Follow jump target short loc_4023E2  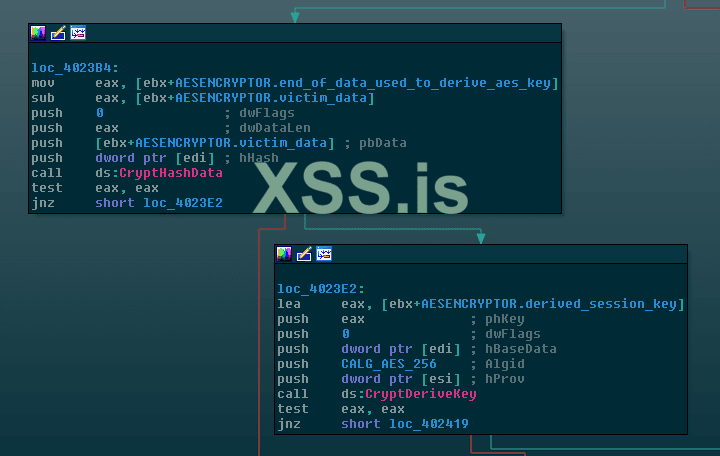click(159, 203)
